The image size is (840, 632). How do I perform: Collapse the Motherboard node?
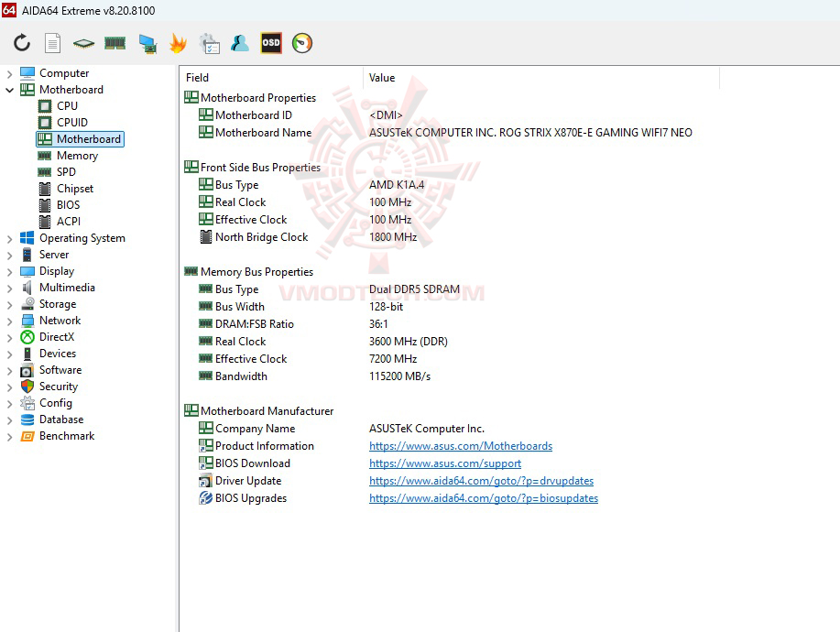tap(9, 90)
